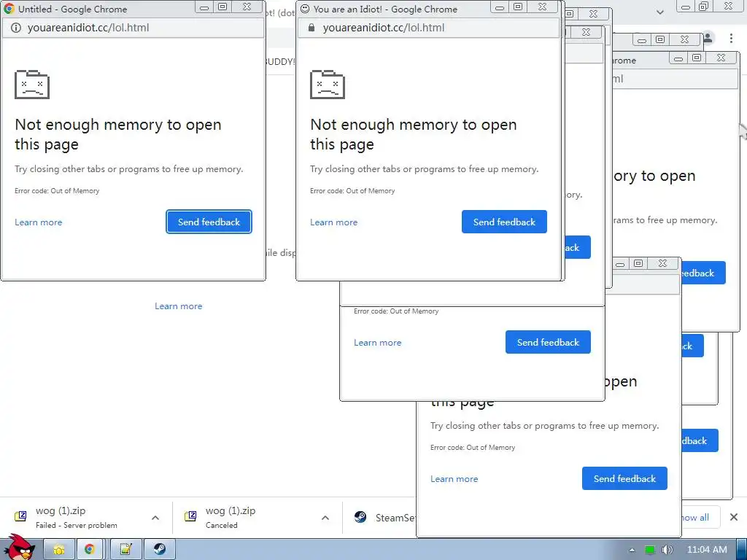The image size is (747, 560).
Task: Click Send feedback in the Untitled window
Action: point(209,222)
